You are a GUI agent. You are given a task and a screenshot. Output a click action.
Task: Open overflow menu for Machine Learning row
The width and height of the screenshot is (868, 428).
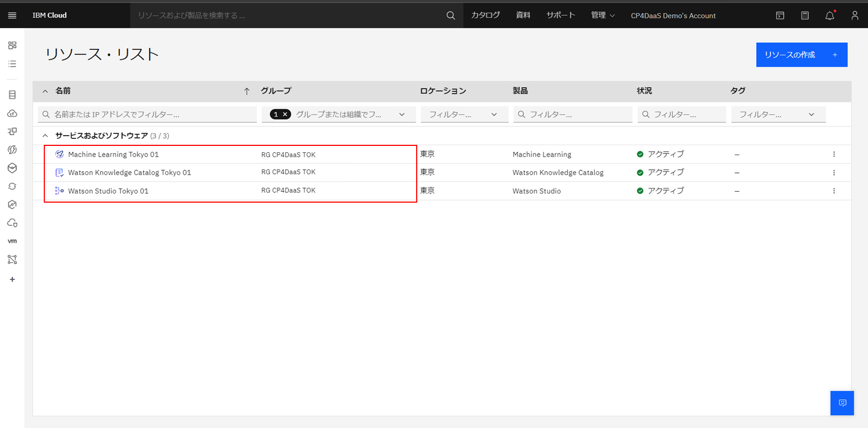pos(834,155)
